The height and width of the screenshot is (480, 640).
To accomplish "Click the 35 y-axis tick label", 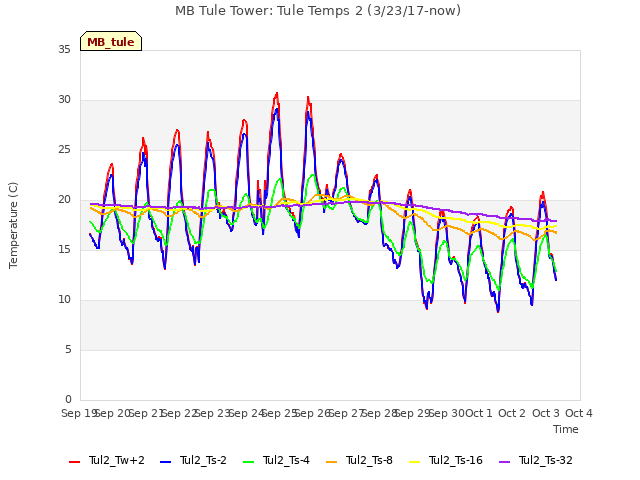I will [x=64, y=50].
